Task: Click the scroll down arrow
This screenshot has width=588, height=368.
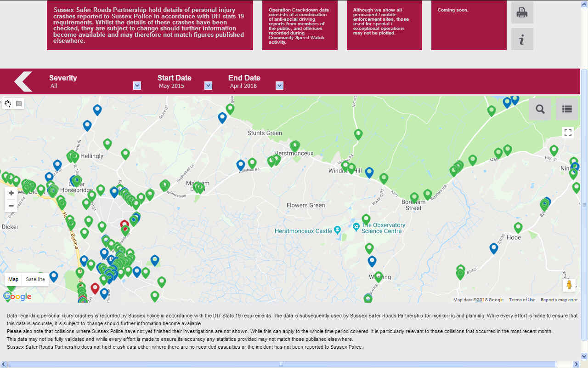Action: [x=584, y=356]
